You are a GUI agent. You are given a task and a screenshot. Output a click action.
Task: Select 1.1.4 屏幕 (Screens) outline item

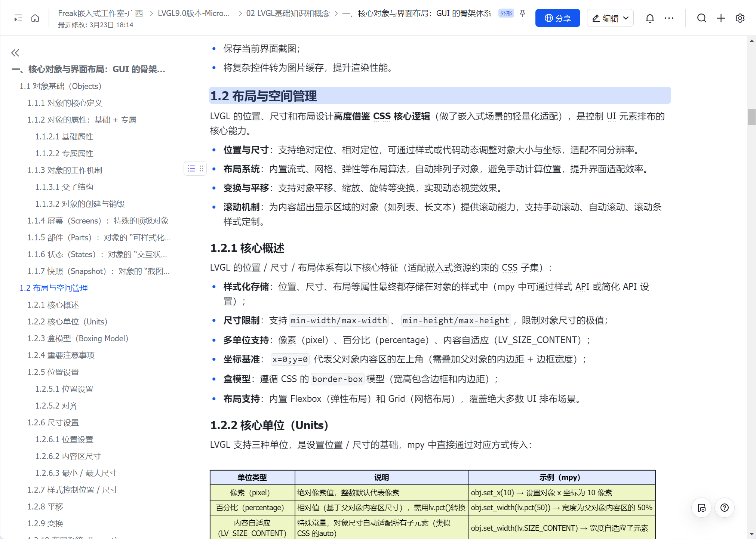[98, 221]
